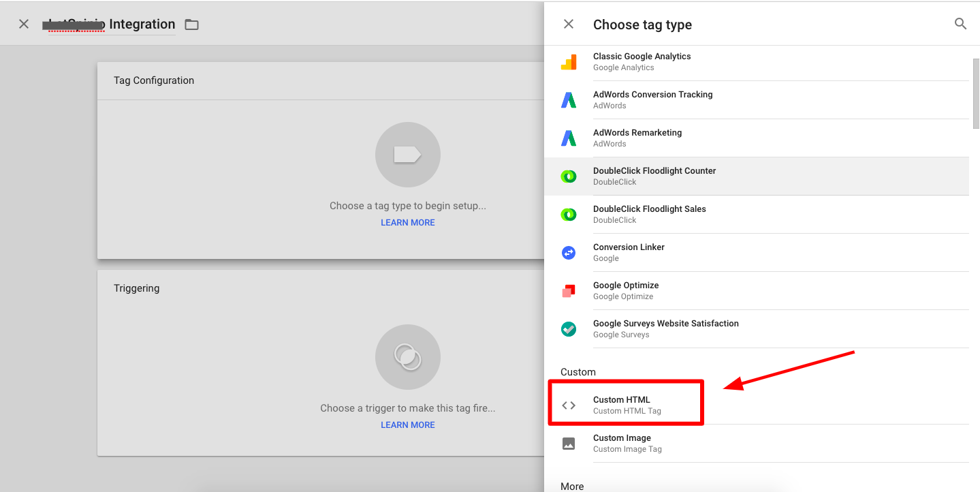Click the folder icon beside the tag name
Image resolution: width=980 pixels, height=492 pixels.
tap(192, 25)
